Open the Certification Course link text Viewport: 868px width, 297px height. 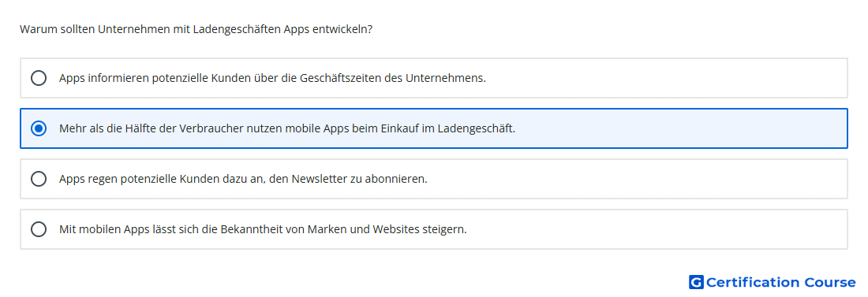[780, 282]
